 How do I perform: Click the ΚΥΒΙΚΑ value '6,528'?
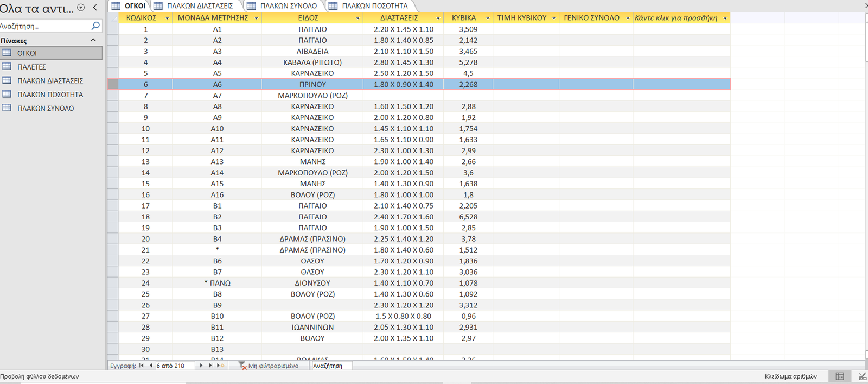pyautogui.click(x=468, y=217)
